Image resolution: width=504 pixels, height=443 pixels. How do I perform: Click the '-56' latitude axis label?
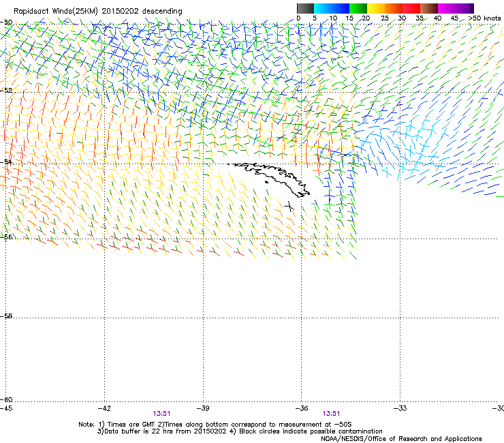point(6,236)
